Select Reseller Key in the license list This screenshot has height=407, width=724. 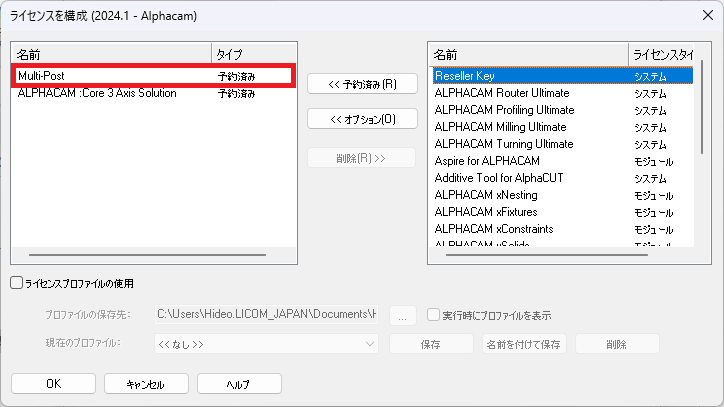pos(563,76)
